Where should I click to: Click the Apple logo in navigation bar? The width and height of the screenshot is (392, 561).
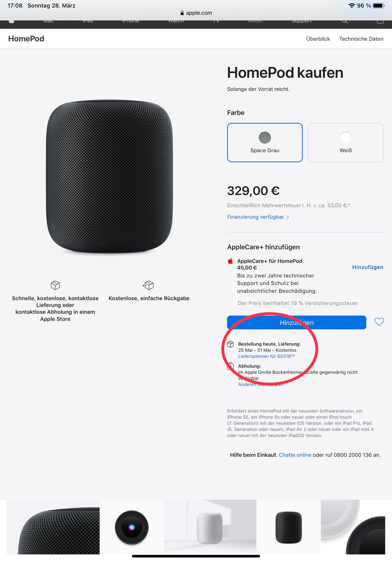(x=11, y=22)
